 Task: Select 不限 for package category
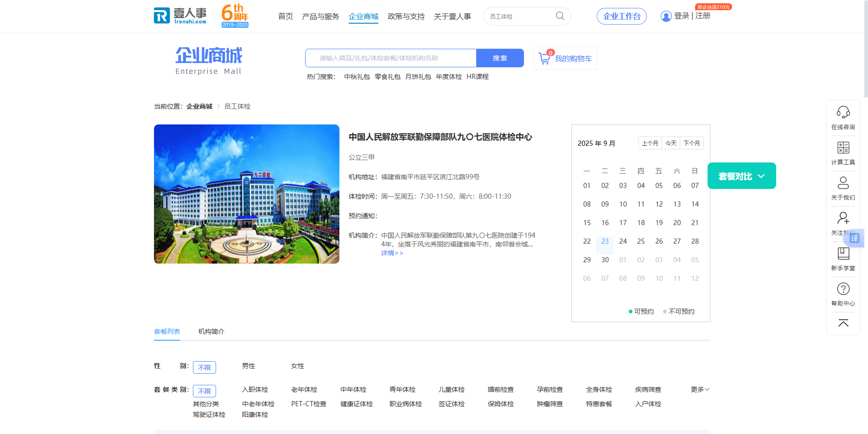click(x=204, y=391)
